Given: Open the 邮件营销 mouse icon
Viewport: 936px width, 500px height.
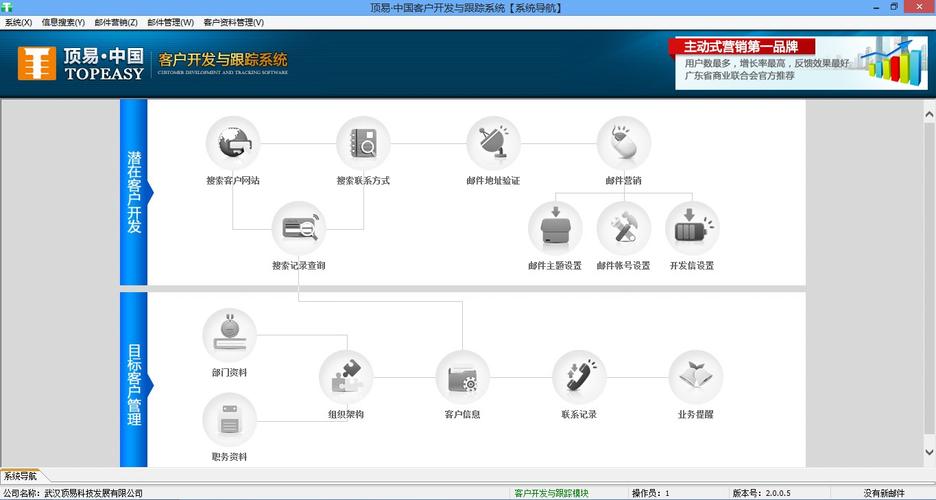Looking at the screenshot, I should pos(624,143).
